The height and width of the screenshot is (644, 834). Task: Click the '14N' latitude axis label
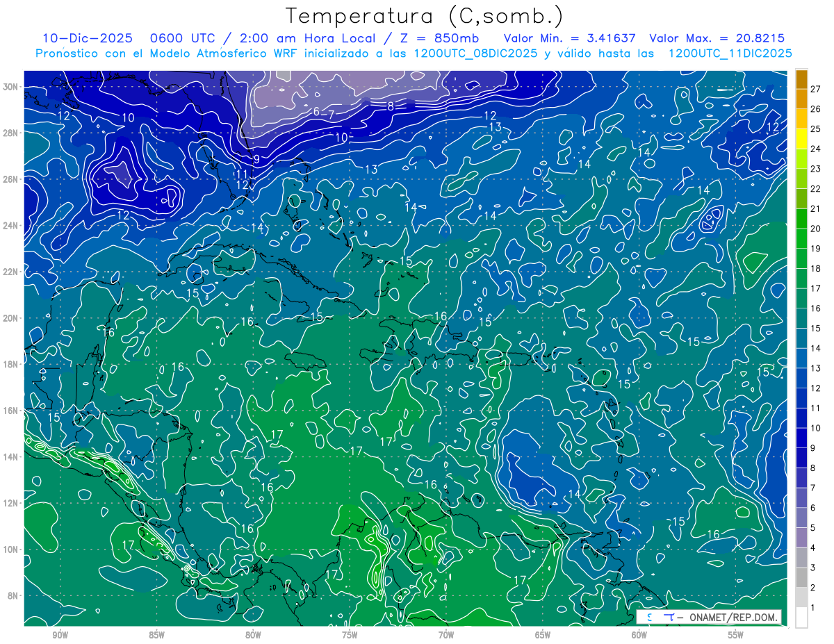12,456
